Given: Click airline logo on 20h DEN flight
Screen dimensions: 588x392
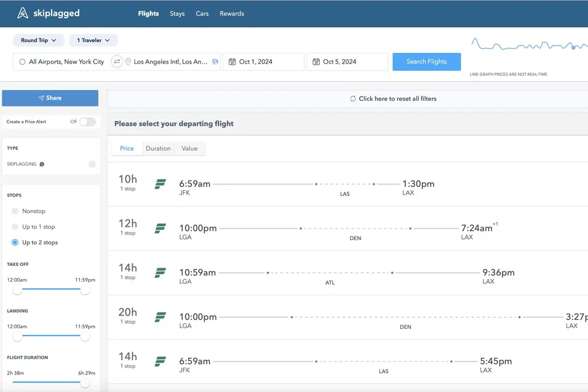Looking at the screenshot, I should [x=160, y=317].
